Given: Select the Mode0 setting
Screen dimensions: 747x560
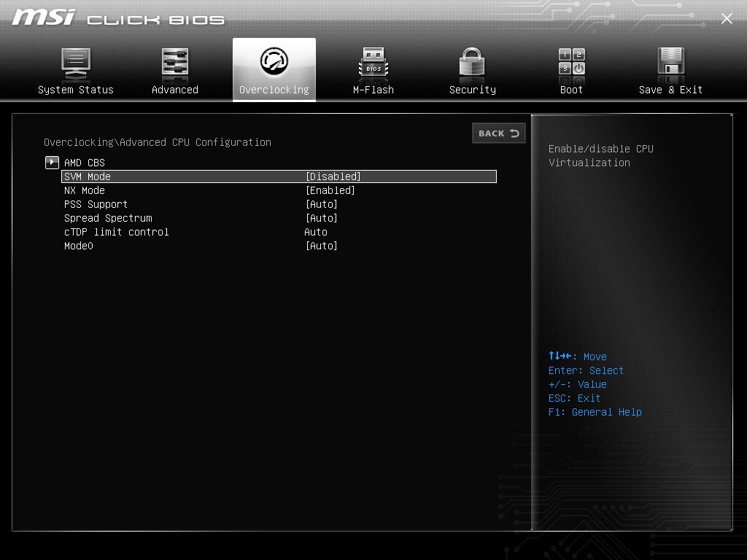Looking at the screenshot, I should coord(79,246).
